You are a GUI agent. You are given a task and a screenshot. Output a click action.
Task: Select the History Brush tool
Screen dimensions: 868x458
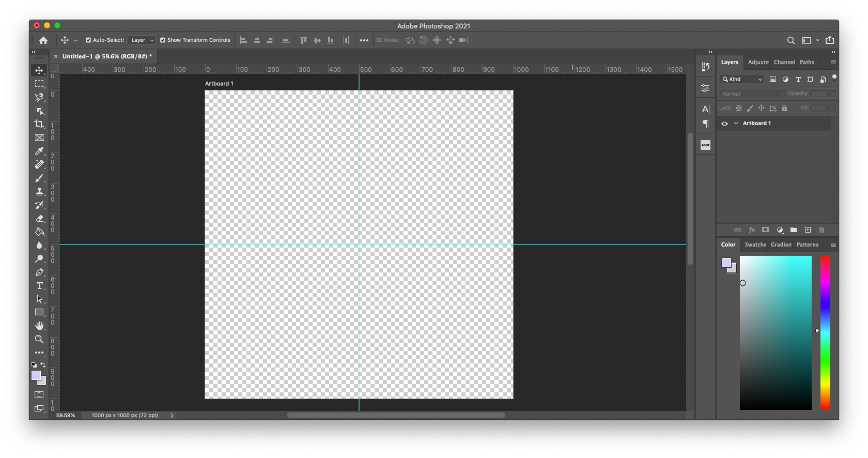39,205
